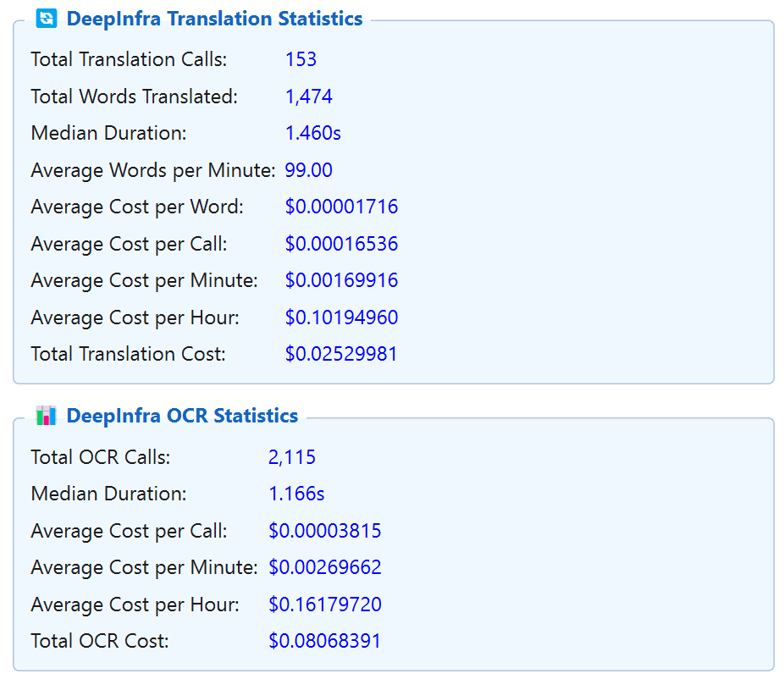
Task: Select the value $0.16179720
Action: click(x=325, y=604)
